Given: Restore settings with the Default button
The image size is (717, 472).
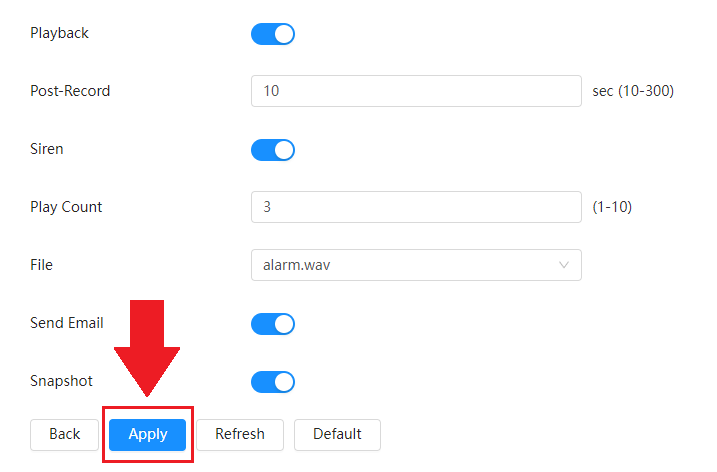Looking at the screenshot, I should 337,434.
